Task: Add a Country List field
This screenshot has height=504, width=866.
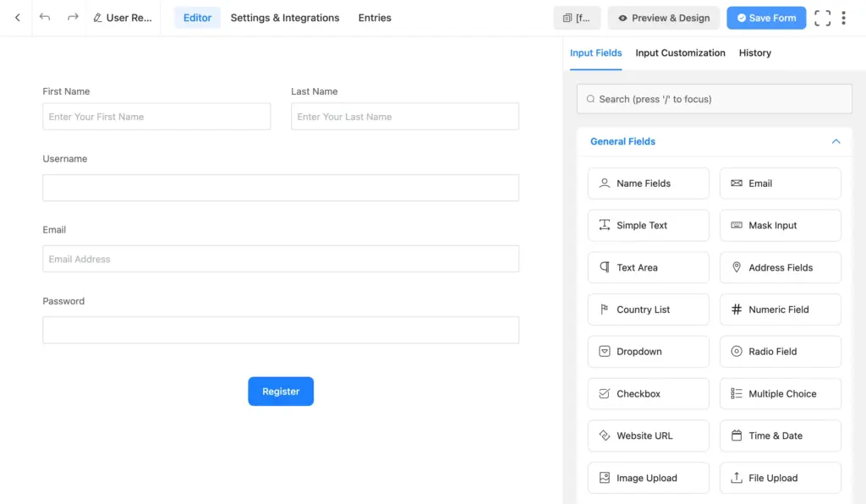Action: [648, 310]
